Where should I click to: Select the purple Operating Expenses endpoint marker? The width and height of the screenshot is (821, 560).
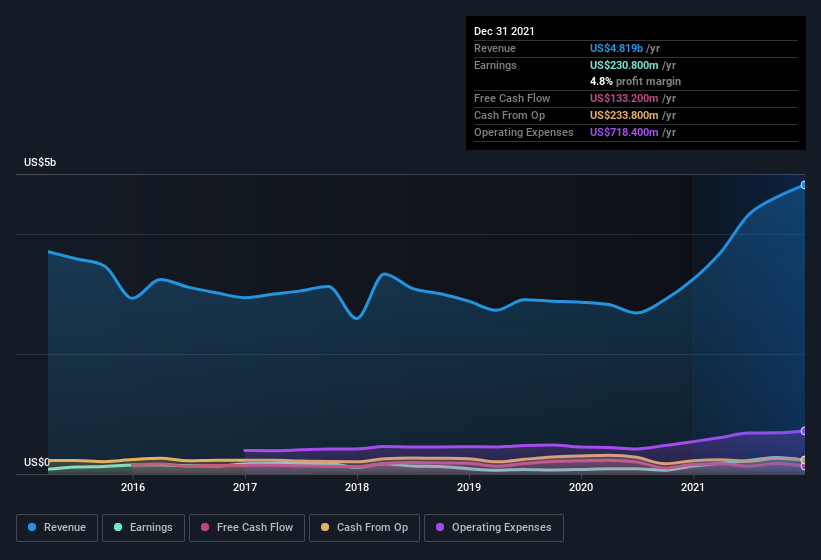click(804, 431)
